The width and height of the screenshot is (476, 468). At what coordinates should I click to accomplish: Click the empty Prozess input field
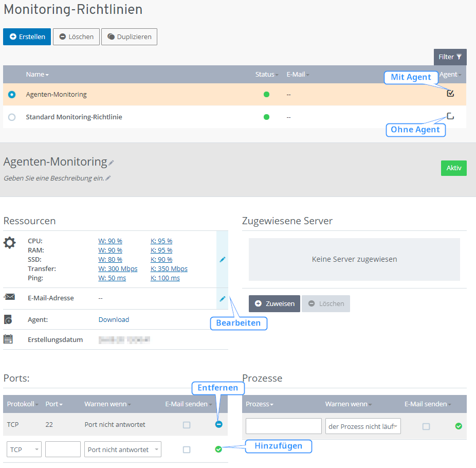click(x=283, y=426)
